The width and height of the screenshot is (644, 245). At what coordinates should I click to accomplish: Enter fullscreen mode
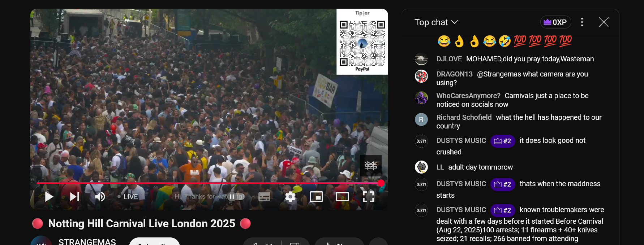[368, 197]
